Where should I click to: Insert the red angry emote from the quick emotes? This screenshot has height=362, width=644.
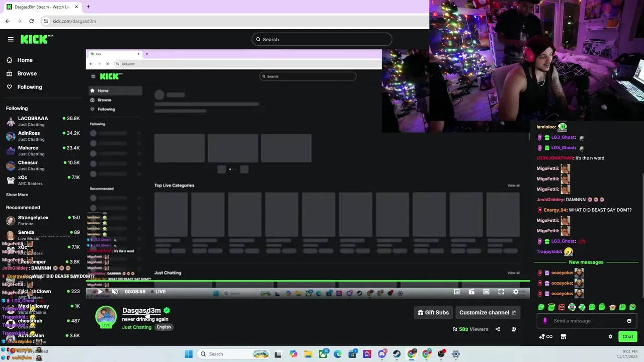561,307
